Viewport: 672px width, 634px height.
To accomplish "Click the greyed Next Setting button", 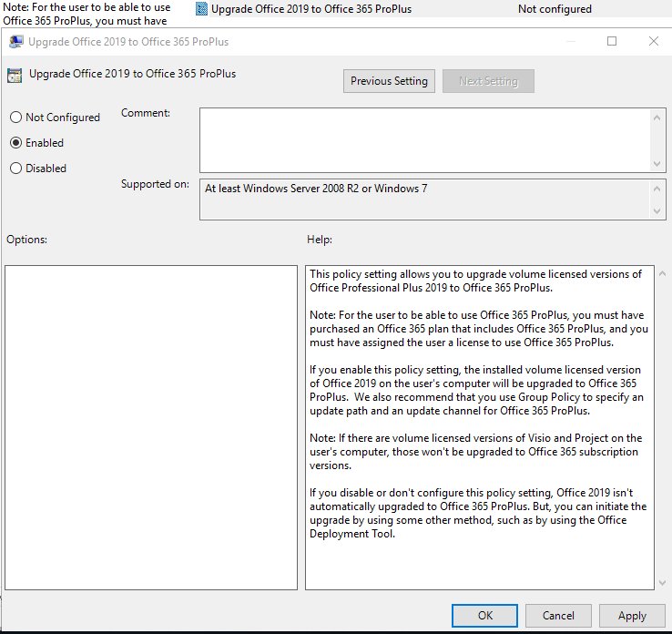I will [488, 81].
